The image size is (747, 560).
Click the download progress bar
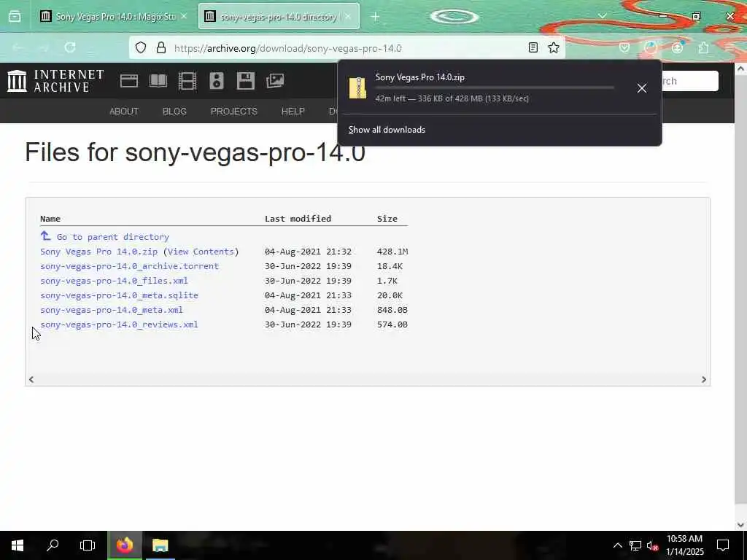(495, 88)
